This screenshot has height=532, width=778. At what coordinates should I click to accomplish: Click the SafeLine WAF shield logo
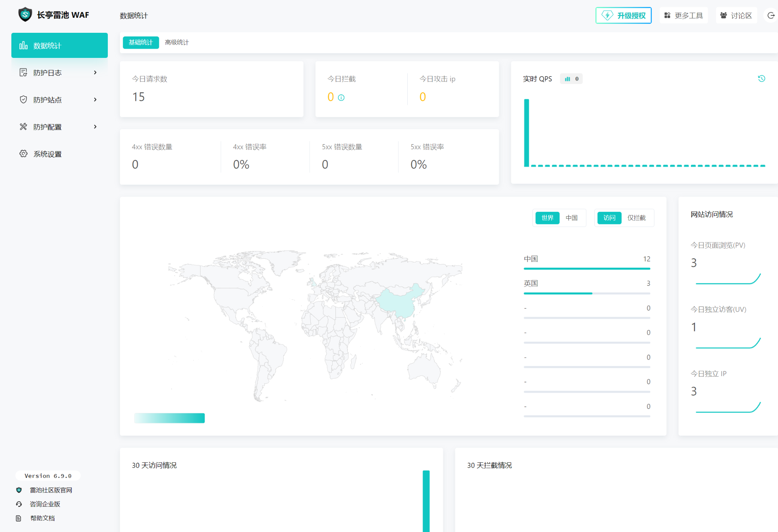click(x=25, y=15)
